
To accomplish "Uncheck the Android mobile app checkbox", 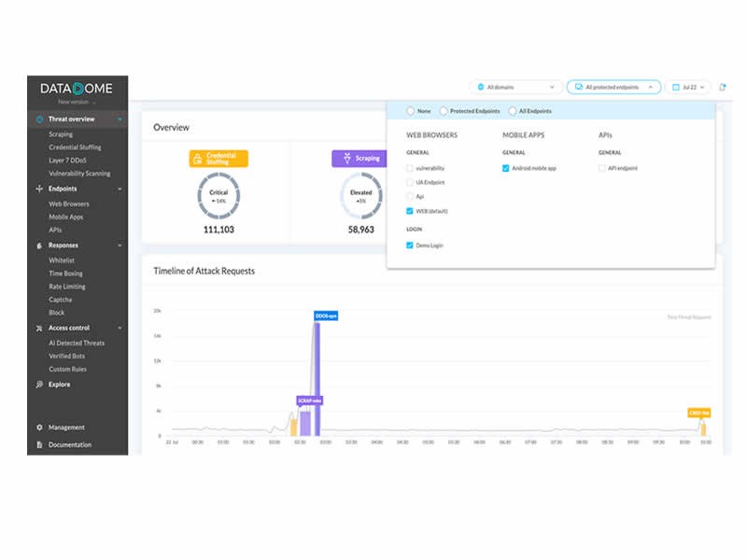I will tap(506, 168).
